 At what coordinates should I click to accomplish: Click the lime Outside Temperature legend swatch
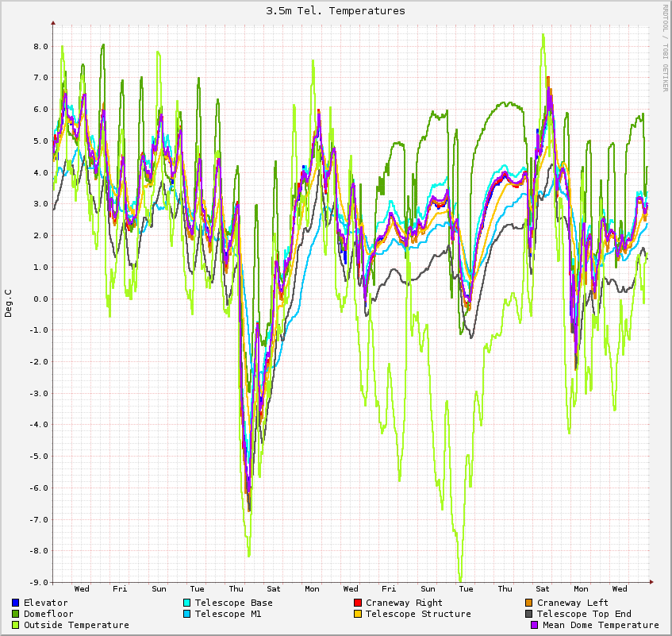[x=16, y=625]
